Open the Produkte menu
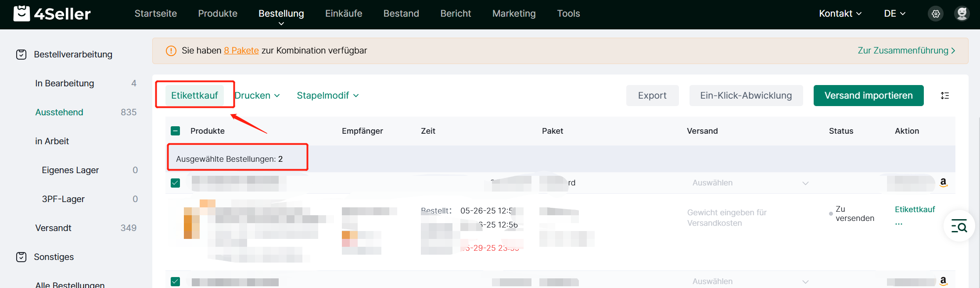 (218, 14)
